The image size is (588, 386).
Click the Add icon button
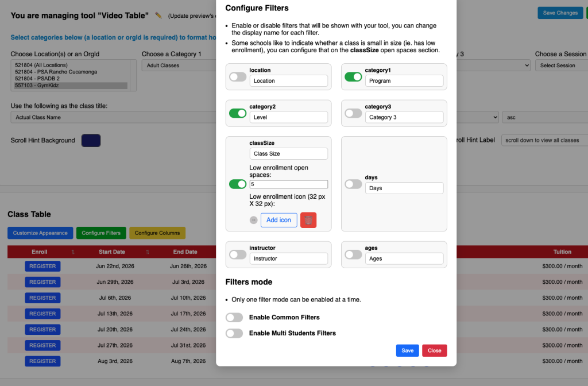(x=278, y=220)
